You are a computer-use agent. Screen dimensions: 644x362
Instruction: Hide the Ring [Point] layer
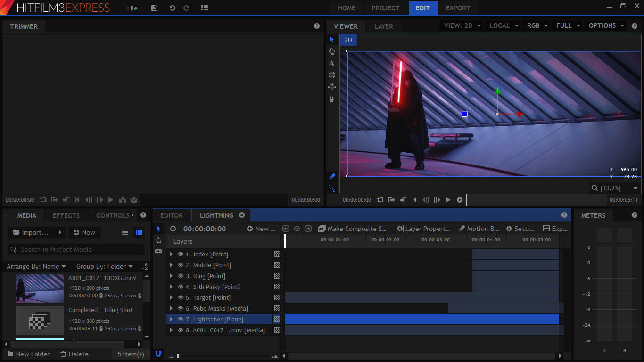(x=180, y=276)
